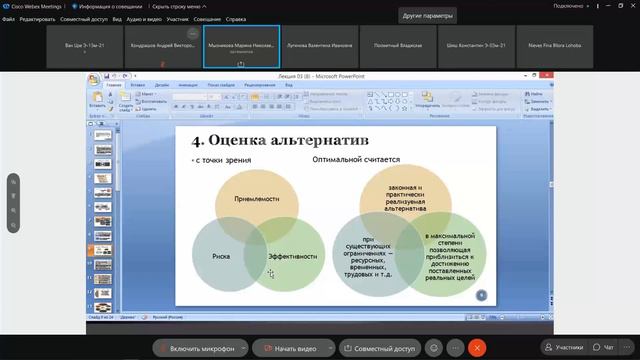Screen dimensions: 640x360
Task: Click the Redo icon in PowerPoint quick access
Action: coord(125,76)
